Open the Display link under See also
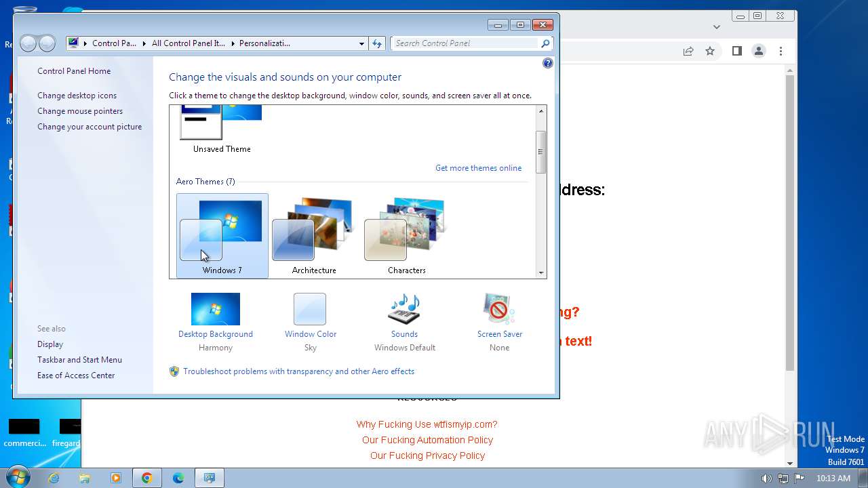This screenshot has height=488, width=868. (x=50, y=344)
